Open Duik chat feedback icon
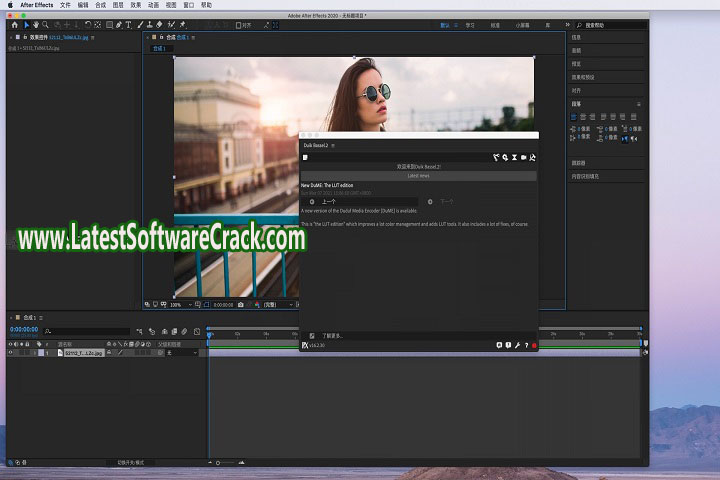 tap(499, 345)
